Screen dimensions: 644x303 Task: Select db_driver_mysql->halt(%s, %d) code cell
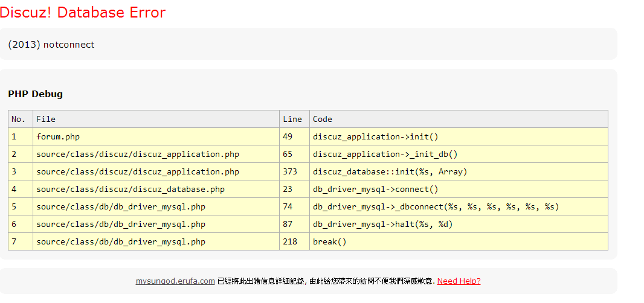[459, 224]
